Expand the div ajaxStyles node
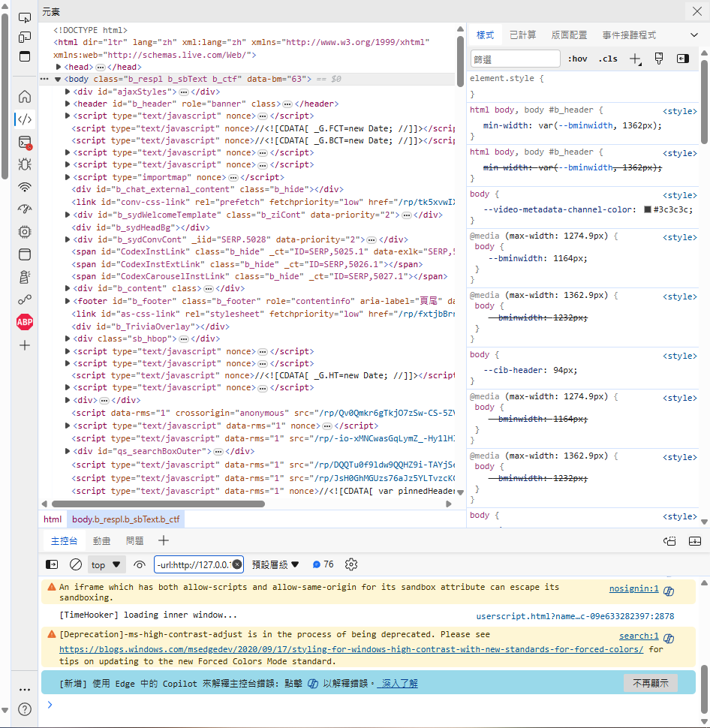The image size is (710, 728). point(68,92)
